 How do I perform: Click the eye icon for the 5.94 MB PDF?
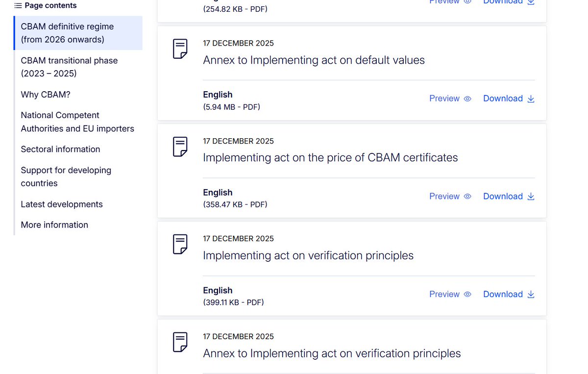[467, 99]
